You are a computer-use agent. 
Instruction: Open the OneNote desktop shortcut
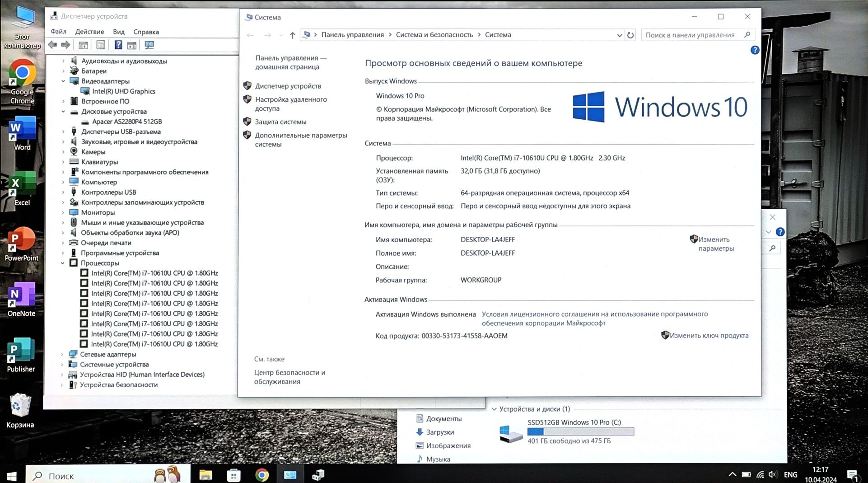coord(21,300)
